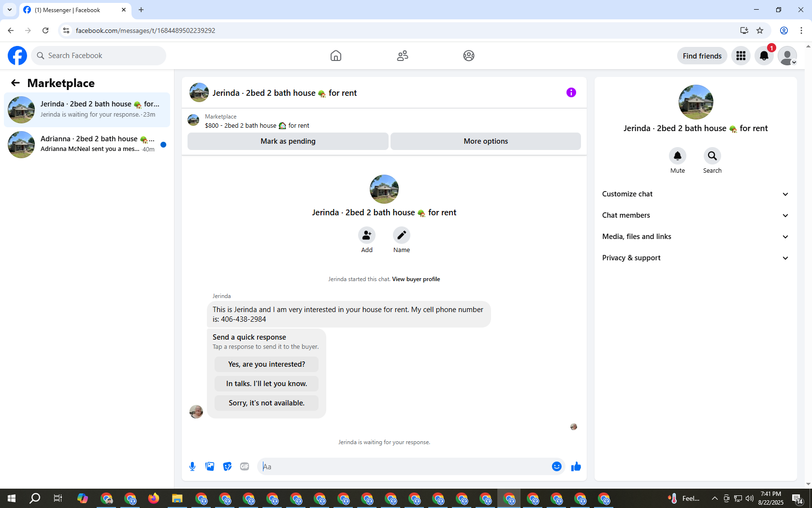Choose a GIF icon
The width and height of the screenshot is (812, 508).
pos(245,466)
